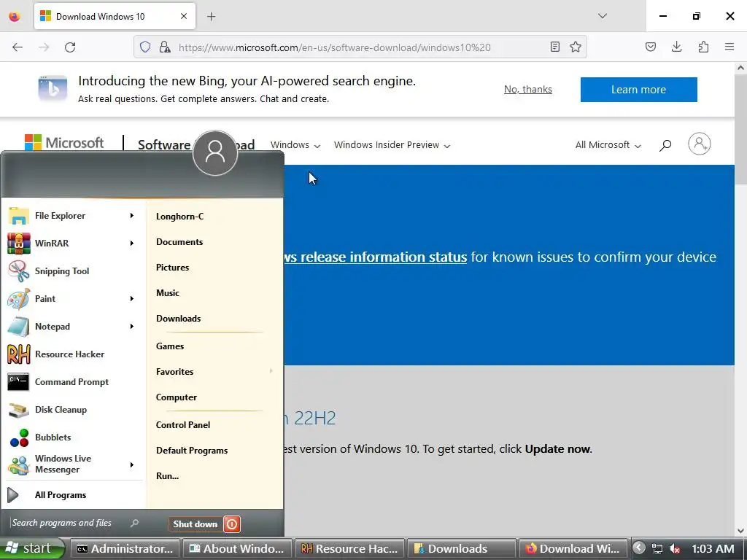747x560 pixels.
Task: Open the Firefox hamburger menu
Action: pyautogui.click(x=729, y=47)
